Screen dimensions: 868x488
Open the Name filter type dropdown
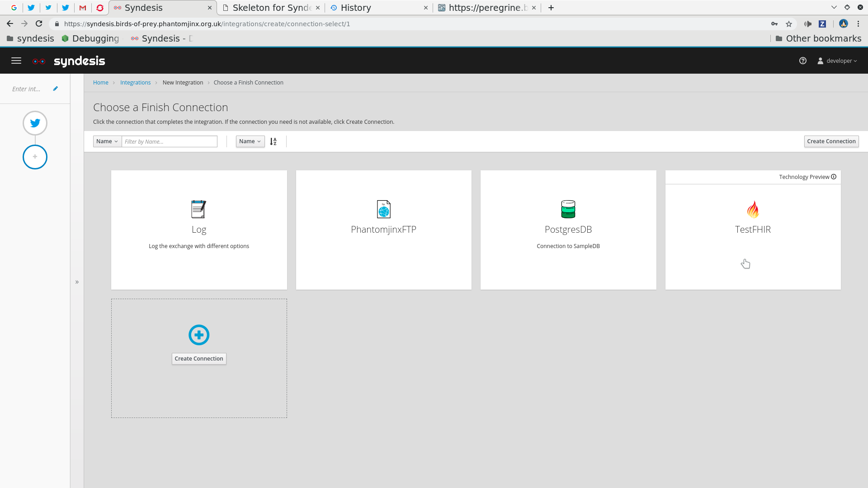click(x=107, y=141)
